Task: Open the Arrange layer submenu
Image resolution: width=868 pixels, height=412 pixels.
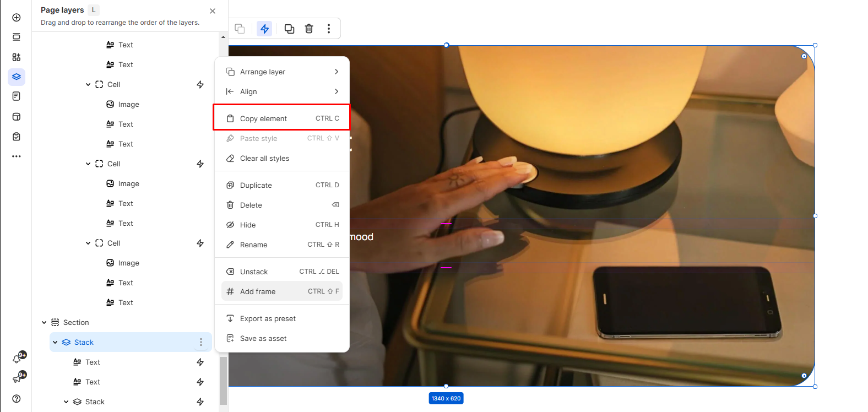Action: (x=282, y=72)
